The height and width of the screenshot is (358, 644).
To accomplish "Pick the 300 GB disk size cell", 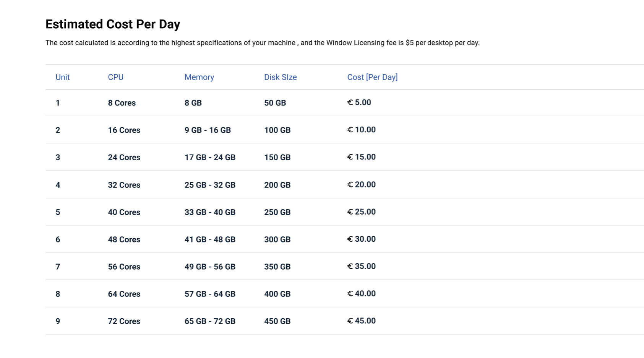I will [x=277, y=239].
